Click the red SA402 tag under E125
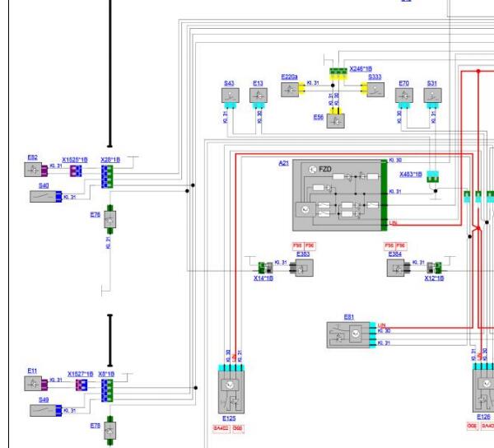Image resolution: width=494 pixels, height=448 pixels. click(x=221, y=428)
